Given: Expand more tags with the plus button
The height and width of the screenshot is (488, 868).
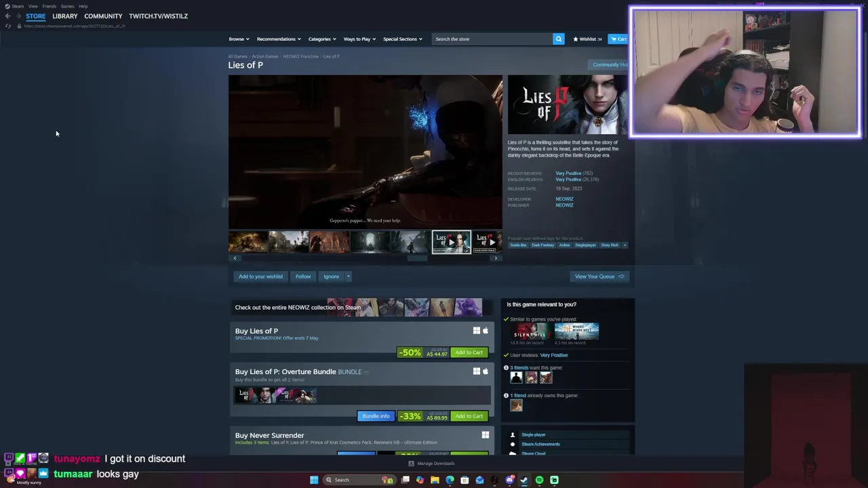Looking at the screenshot, I should [x=625, y=245].
